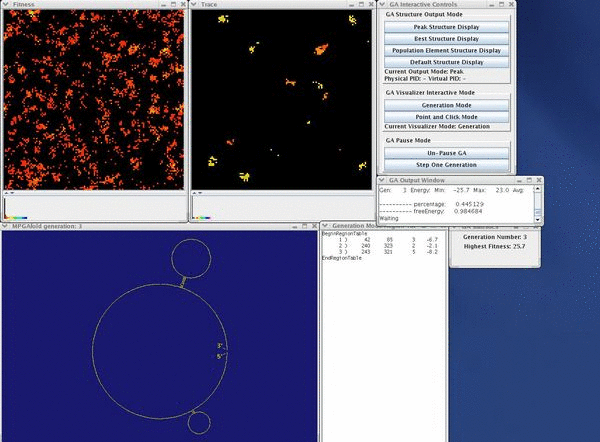Viewport: 600px width, 442px height.
Task: Step One Generation forward
Action: pos(447,164)
